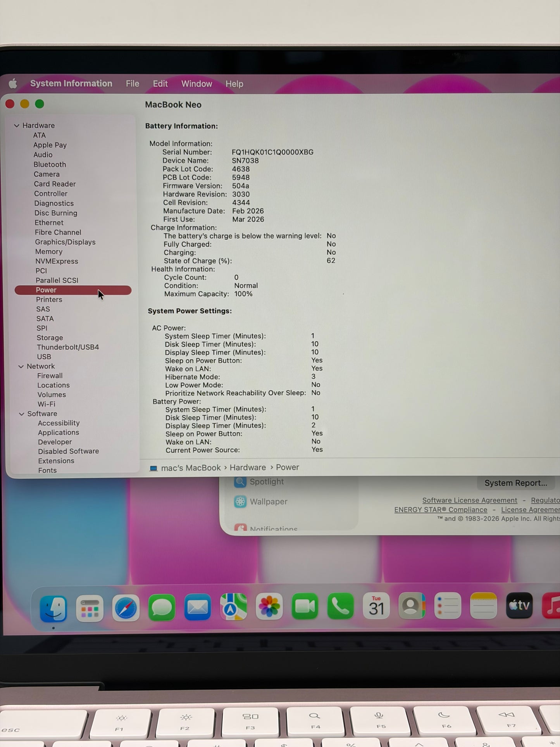Open Contacts app in the Dock
560x747 pixels.
[412, 606]
